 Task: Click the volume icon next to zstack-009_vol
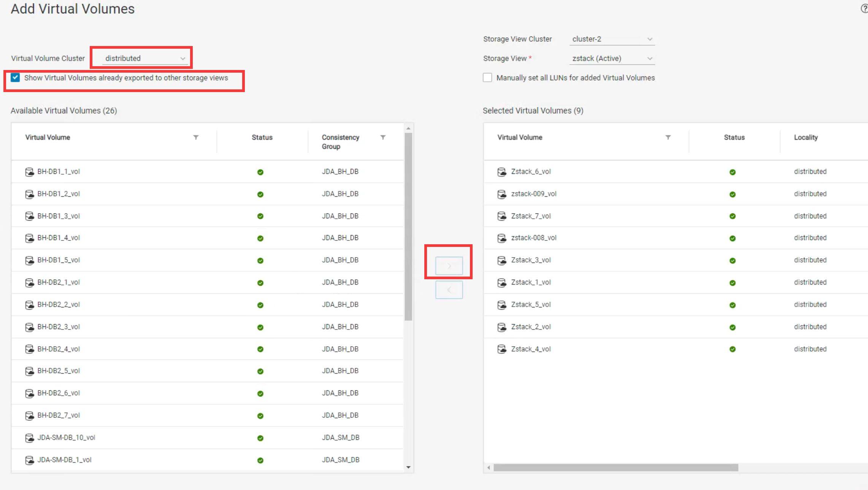(x=501, y=194)
